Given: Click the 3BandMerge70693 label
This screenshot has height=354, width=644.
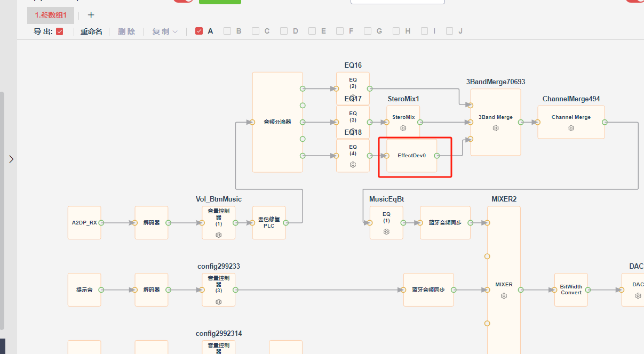Looking at the screenshot, I should 496,82.
